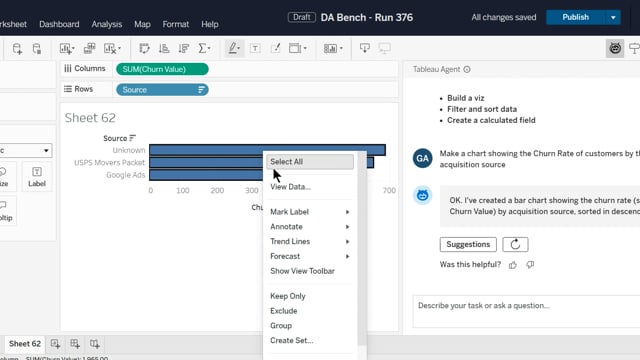The width and height of the screenshot is (640, 360).
Task: Click the Source pill on Rows
Action: (162, 90)
